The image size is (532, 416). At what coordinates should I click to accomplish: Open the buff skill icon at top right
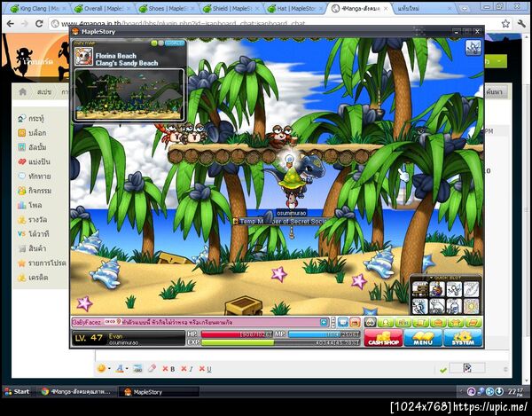pos(473,48)
